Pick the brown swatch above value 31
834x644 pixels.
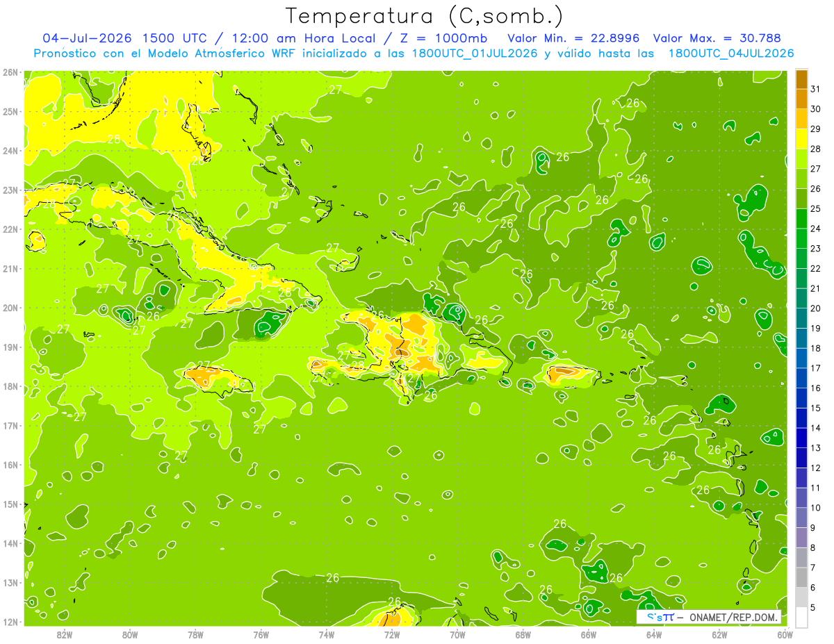coord(801,79)
